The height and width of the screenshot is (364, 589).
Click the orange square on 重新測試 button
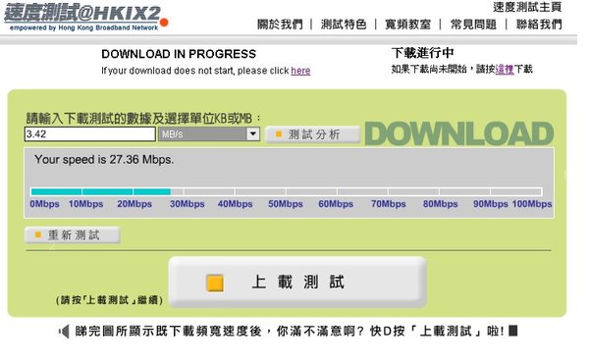[37, 234]
